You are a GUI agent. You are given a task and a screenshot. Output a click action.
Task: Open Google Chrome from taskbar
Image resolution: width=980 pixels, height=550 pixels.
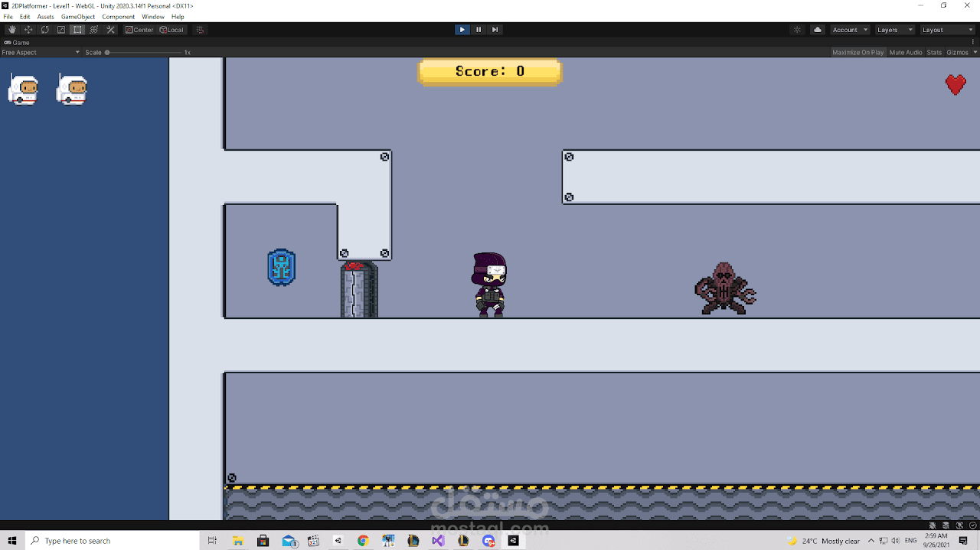(x=363, y=540)
